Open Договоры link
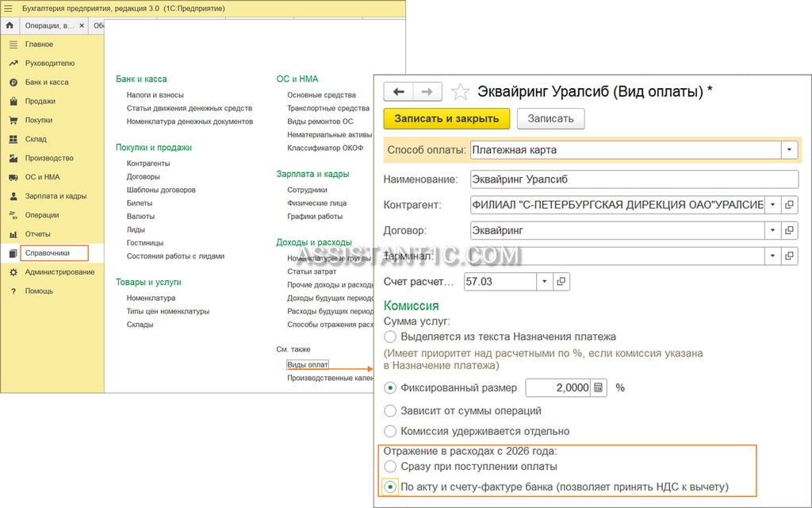812x508 pixels. click(143, 177)
